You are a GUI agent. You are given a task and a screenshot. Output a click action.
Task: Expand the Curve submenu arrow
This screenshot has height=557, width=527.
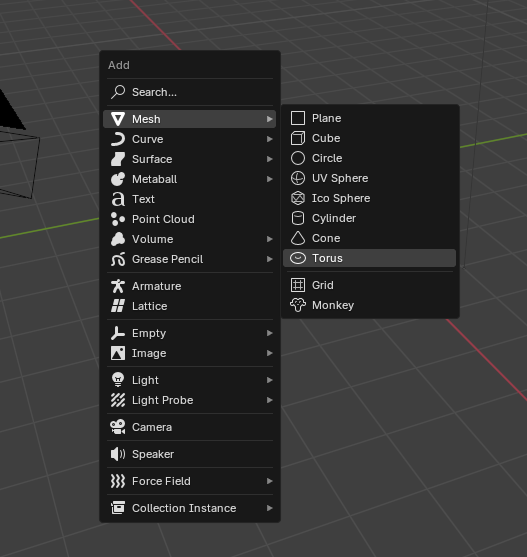(270, 139)
